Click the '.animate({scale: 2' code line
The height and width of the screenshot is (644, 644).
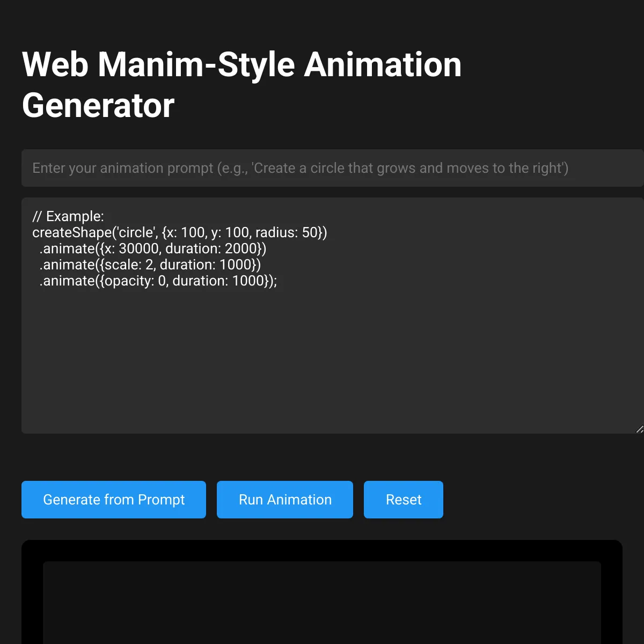[150, 265]
